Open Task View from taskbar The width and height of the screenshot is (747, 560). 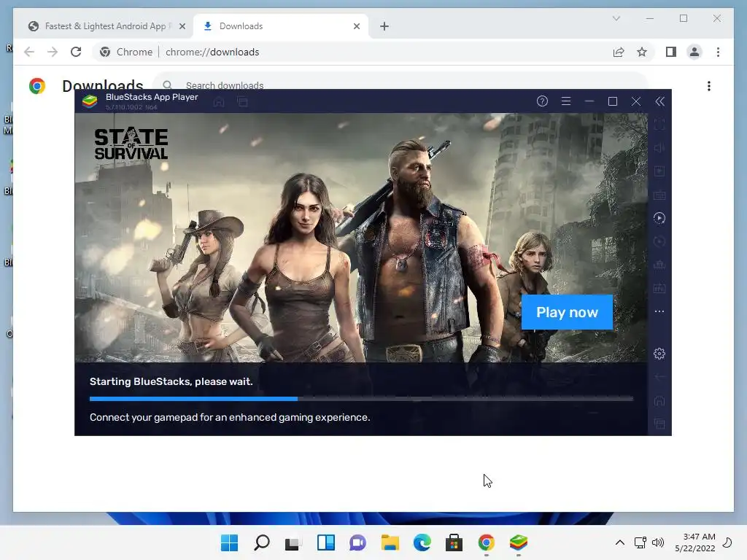pos(293,542)
